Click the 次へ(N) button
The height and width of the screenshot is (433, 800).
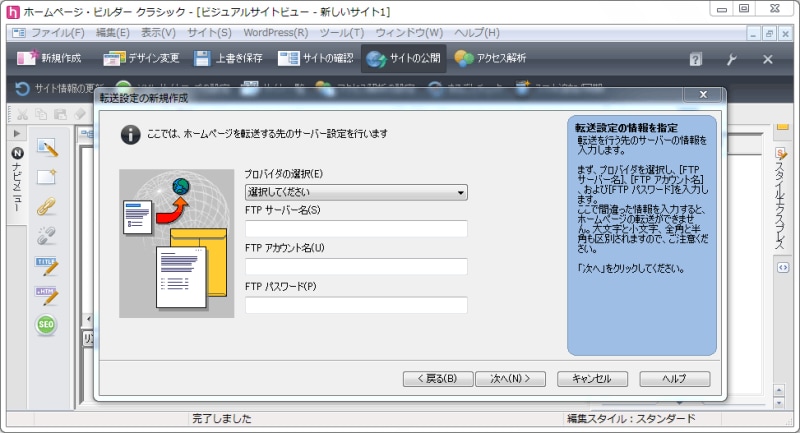click(510, 379)
